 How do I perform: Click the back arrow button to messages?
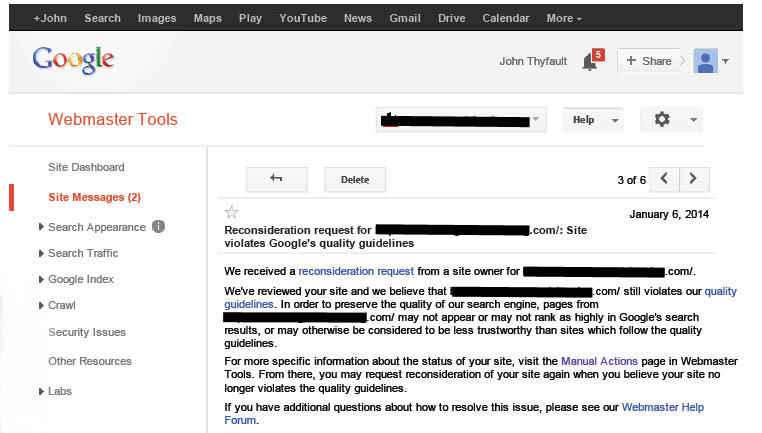click(277, 179)
